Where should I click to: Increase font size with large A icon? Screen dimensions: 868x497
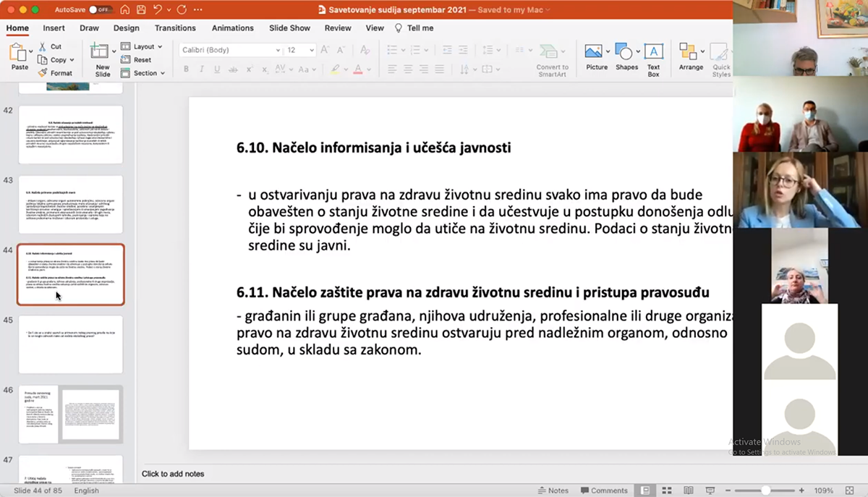325,50
